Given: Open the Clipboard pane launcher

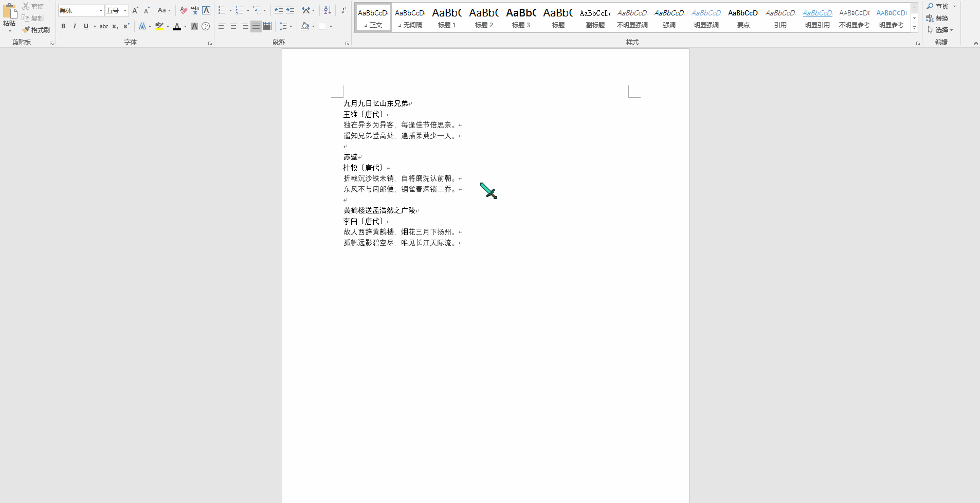Looking at the screenshot, I should [x=51, y=44].
